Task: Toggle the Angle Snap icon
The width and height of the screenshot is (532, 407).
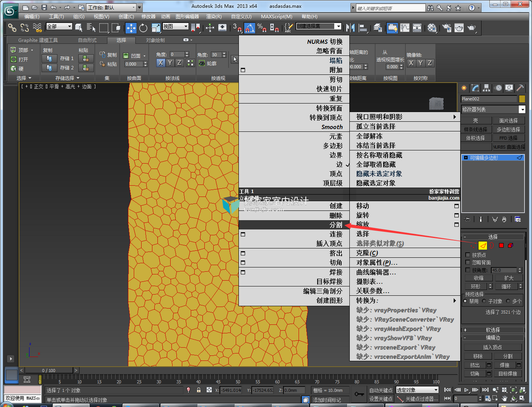Action: [250, 28]
